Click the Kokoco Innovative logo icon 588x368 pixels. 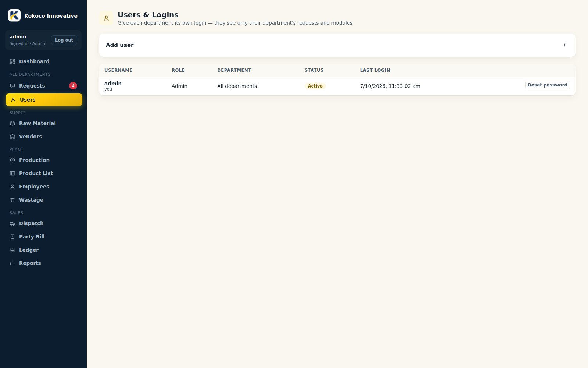click(x=14, y=15)
